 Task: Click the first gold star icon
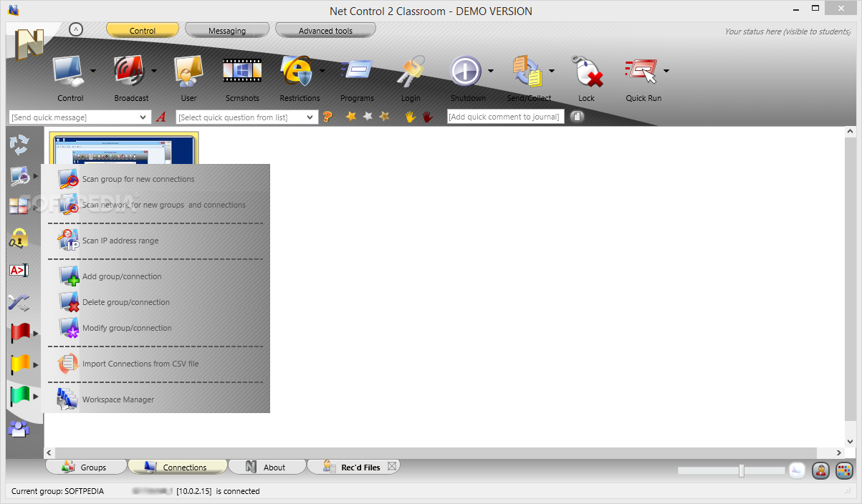[x=351, y=116]
